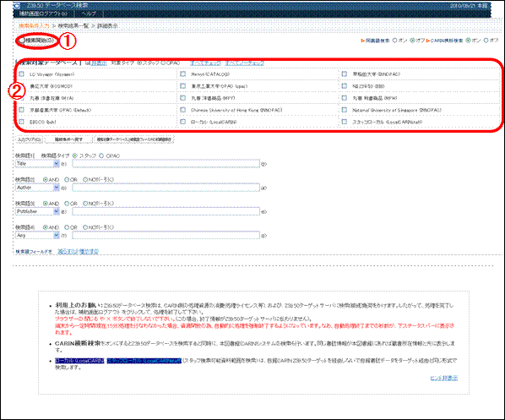Viewport: 505px width, 420px height.
Task: Check the National University of Singapore checkbox
Action: pos(345,110)
